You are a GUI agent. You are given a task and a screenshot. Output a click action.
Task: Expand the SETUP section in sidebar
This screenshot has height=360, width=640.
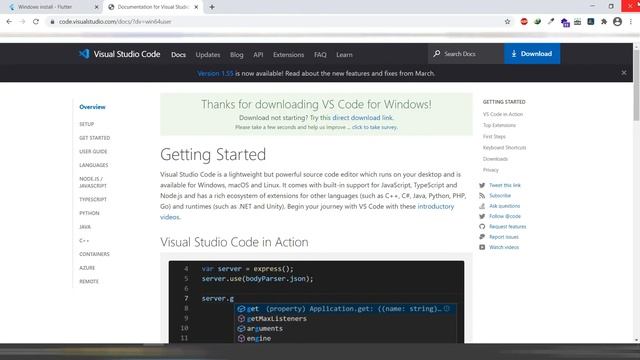pos(87,124)
